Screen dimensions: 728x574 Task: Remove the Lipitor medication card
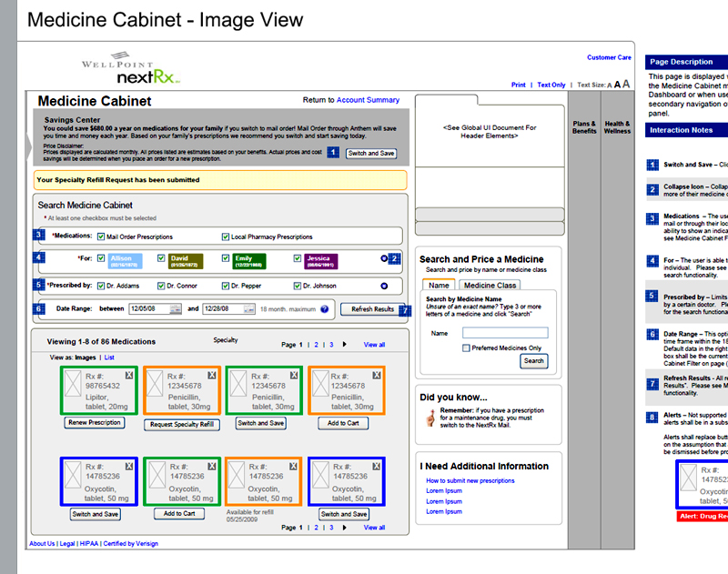[x=129, y=375]
